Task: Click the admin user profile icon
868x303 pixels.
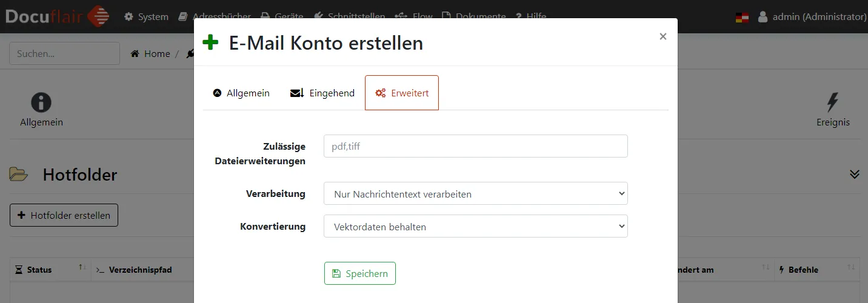Action: point(763,17)
